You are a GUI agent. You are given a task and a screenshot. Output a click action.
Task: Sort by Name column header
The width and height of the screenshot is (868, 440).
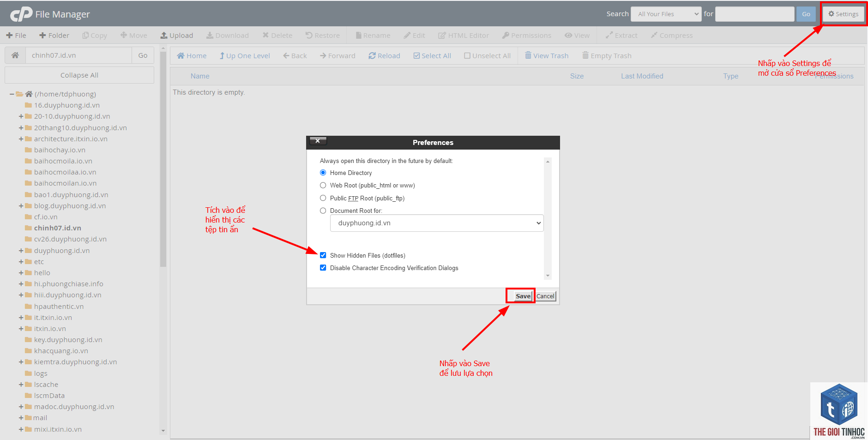point(200,76)
